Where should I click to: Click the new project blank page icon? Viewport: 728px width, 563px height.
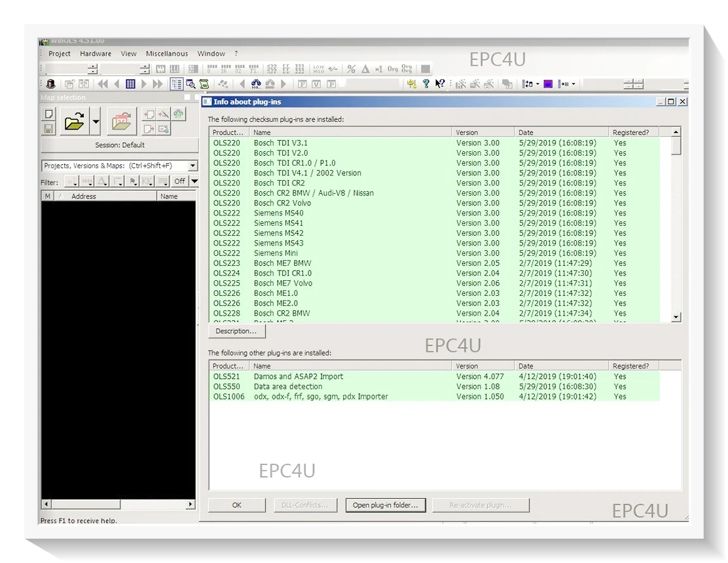48,114
